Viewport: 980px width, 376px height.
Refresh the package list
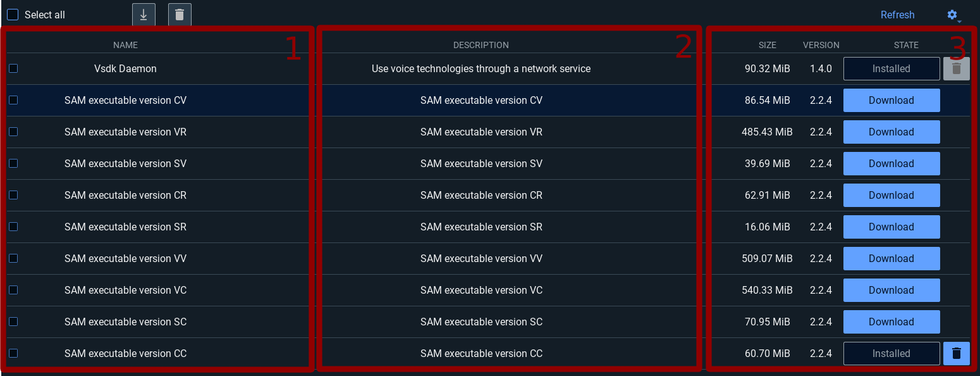(x=897, y=15)
